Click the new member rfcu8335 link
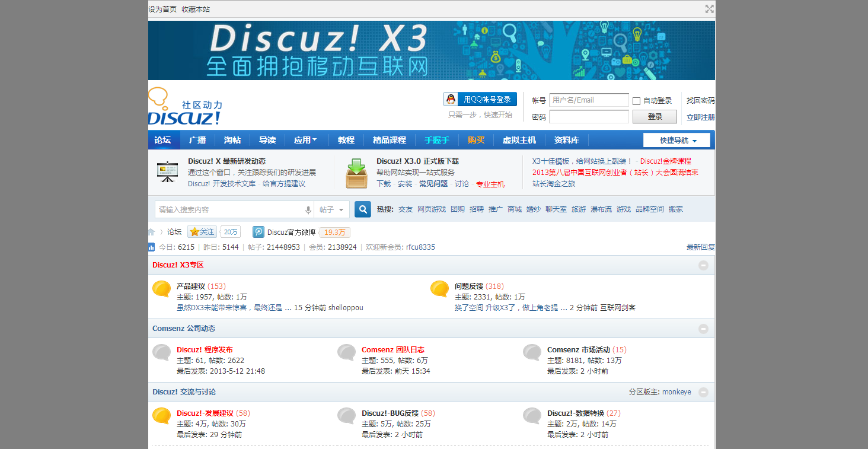Viewport: 868px width, 449px height. (420, 247)
